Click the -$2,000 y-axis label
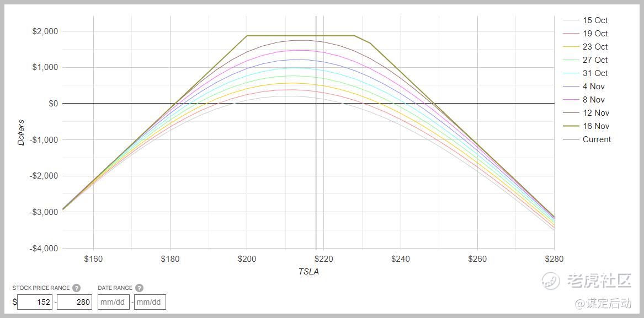 (44, 176)
